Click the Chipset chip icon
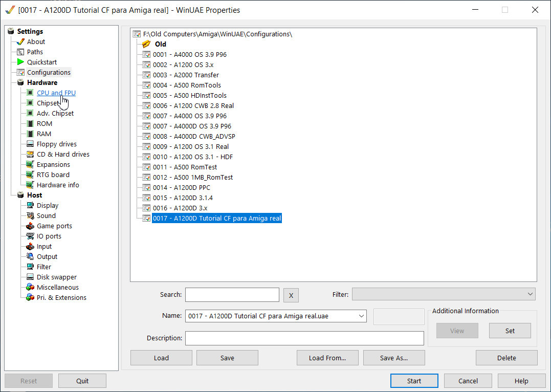 pos(30,103)
